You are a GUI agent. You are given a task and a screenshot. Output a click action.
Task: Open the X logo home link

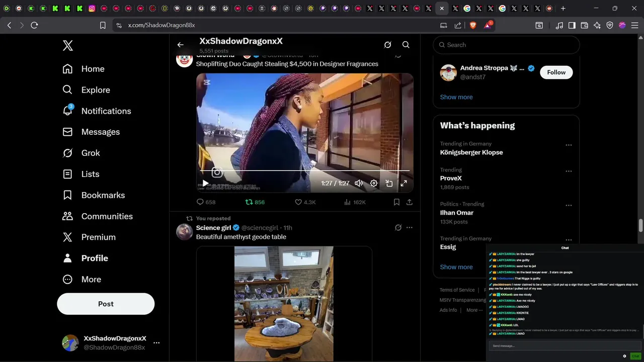[68, 46]
